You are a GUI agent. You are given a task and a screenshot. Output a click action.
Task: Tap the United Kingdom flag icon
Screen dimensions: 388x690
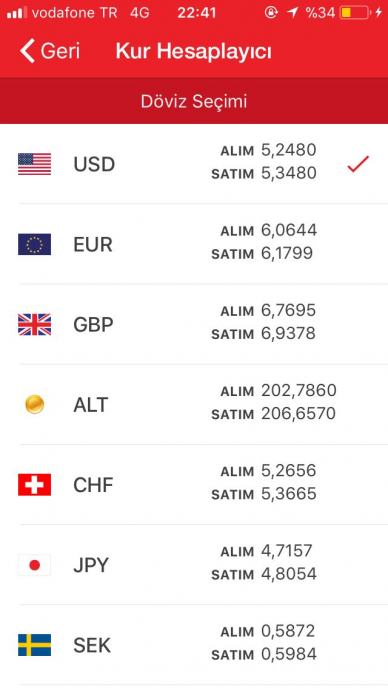pyautogui.click(x=34, y=324)
